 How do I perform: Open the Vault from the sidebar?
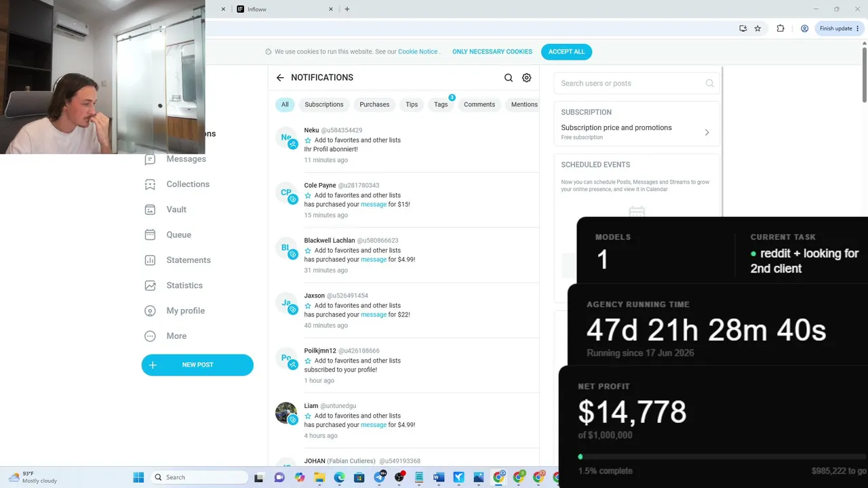[165, 209]
